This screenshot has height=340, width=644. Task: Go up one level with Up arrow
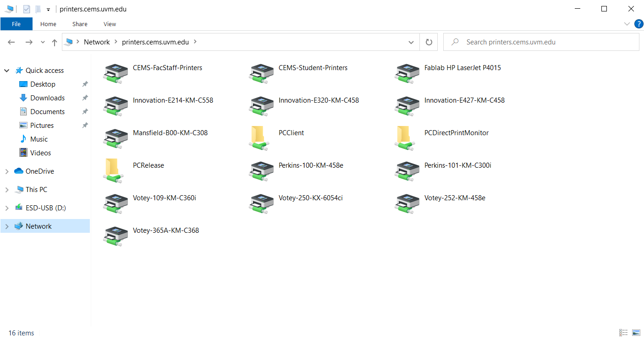[55, 42]
